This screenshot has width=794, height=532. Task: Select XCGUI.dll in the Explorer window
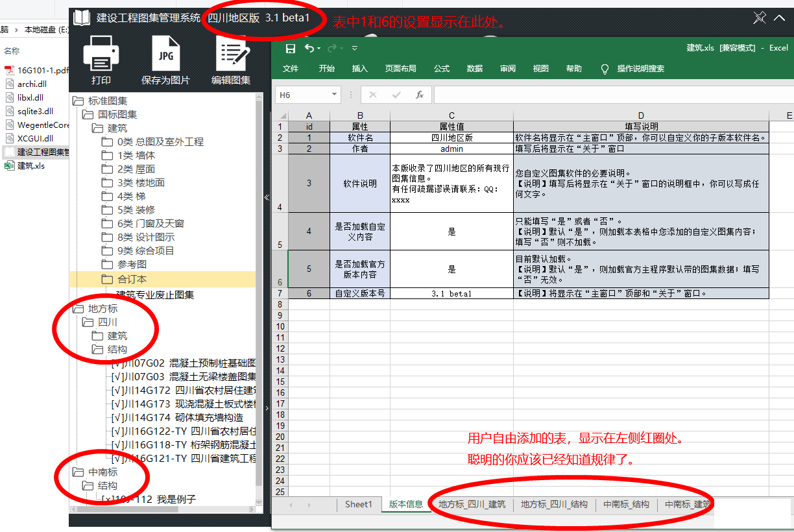point(29,138)
